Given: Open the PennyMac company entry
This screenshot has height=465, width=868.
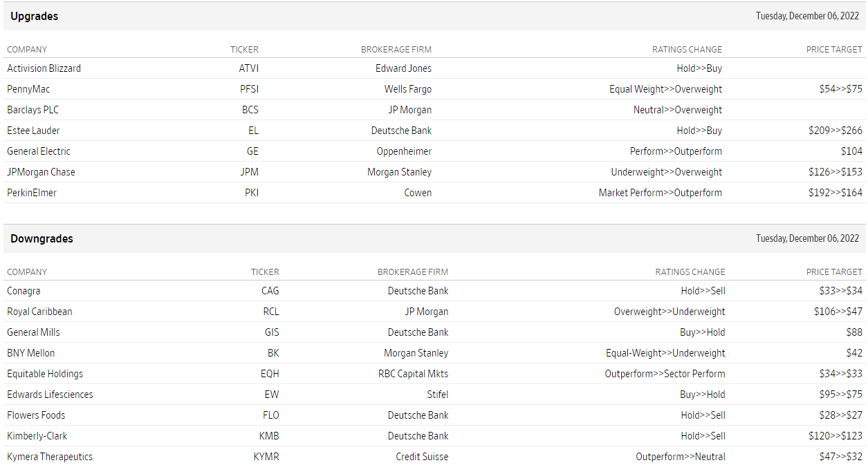Looking at the screenshot, I should (x=28, y=89).
